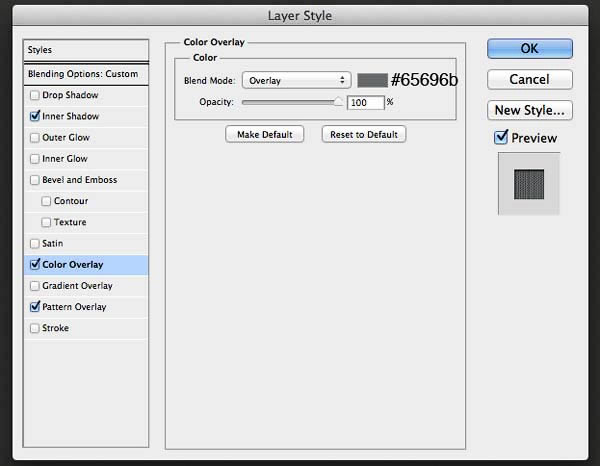Enable the Drop Shadow checkbox
This screenshot has height=466, width=600.
tap(34, 95)
